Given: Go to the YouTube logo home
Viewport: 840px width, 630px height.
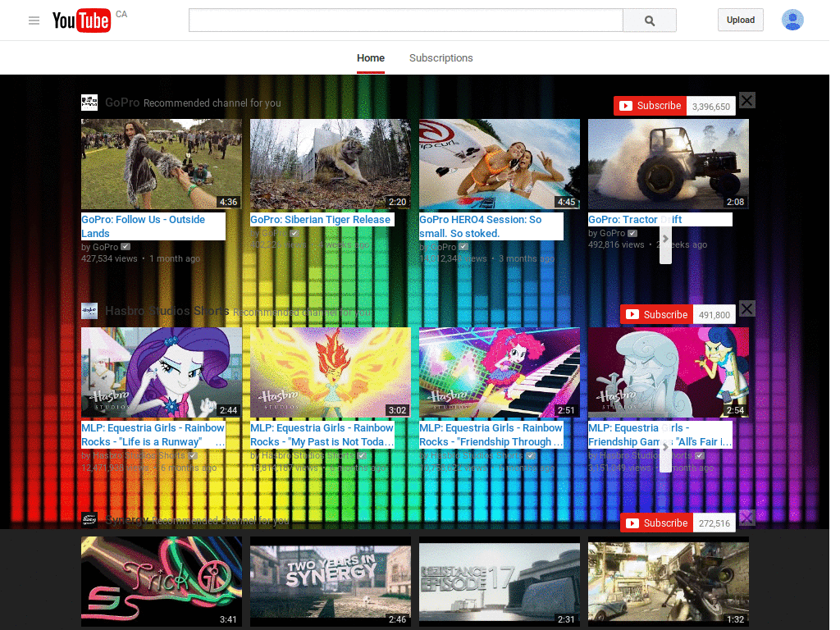Looking at the screenshot, I should [81, 21].
